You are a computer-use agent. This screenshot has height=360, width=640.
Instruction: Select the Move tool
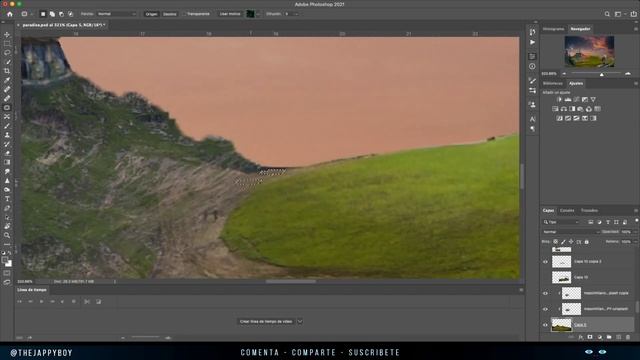point(7,35)
